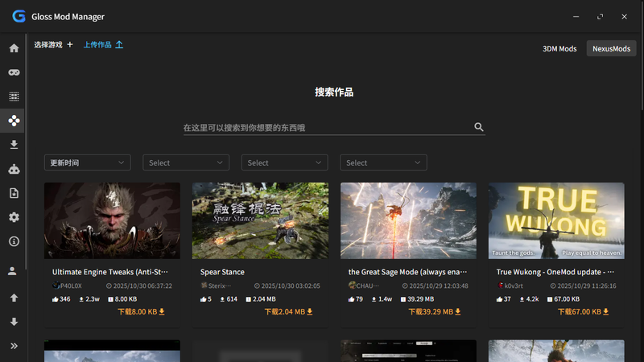Open True Wukong mod thumbnail
The width and height of the screenshot is (644, 362).
point(556,220)
